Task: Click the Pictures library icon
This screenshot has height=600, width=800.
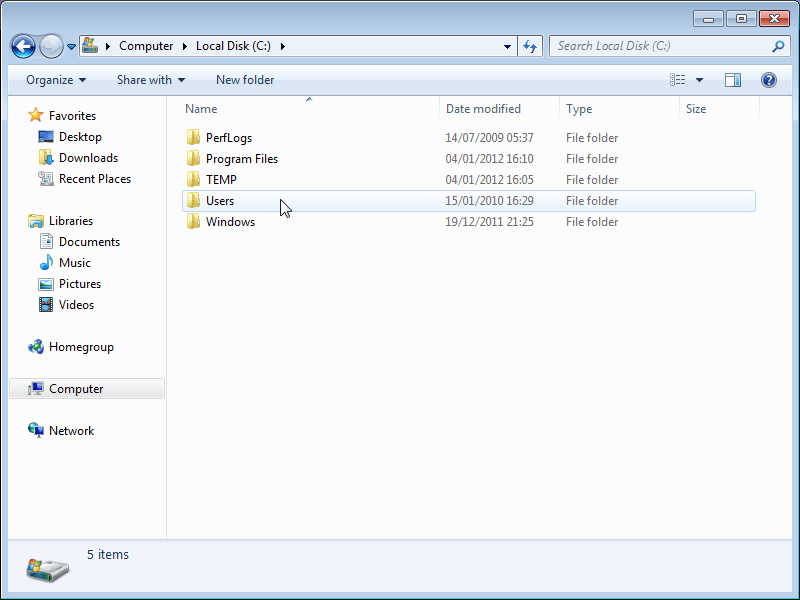Action: [46, 284]
